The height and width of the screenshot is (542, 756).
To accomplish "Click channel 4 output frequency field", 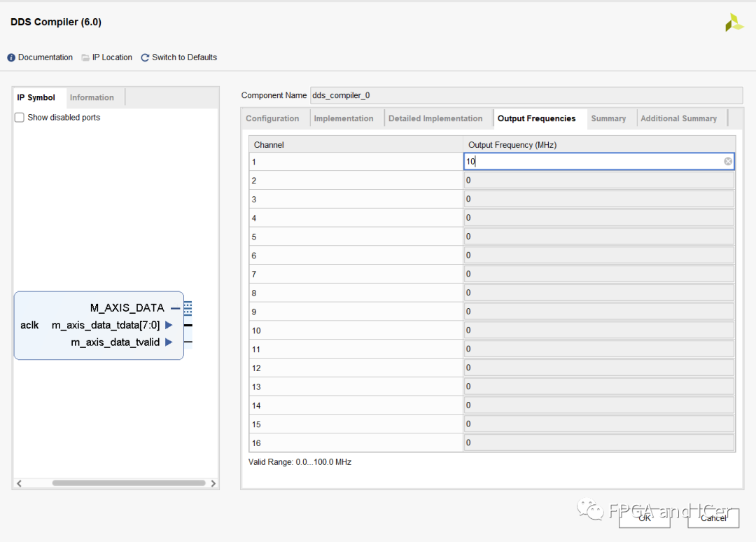I will tap(598, 218).
